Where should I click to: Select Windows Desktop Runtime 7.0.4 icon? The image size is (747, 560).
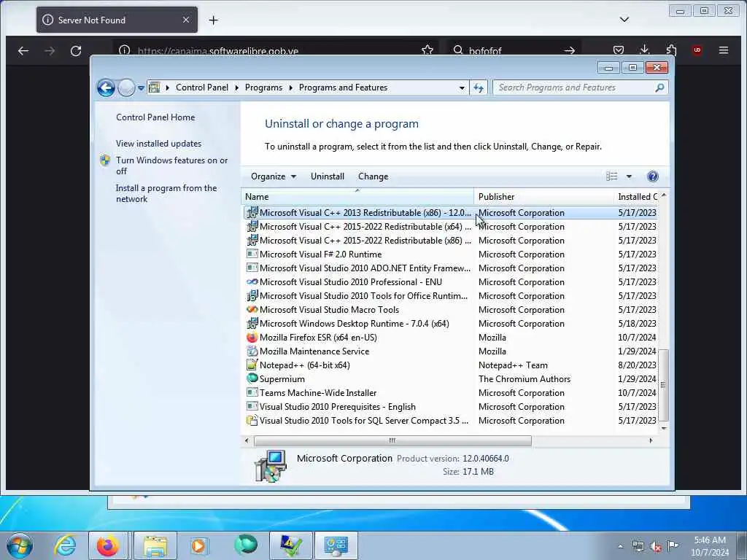coord(252,323)
